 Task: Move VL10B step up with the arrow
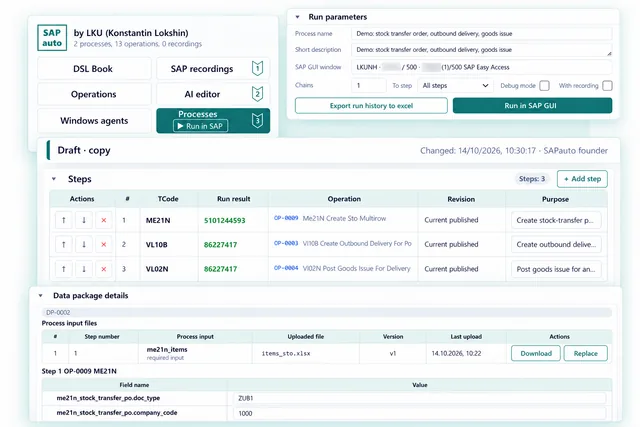coord(64,245)
